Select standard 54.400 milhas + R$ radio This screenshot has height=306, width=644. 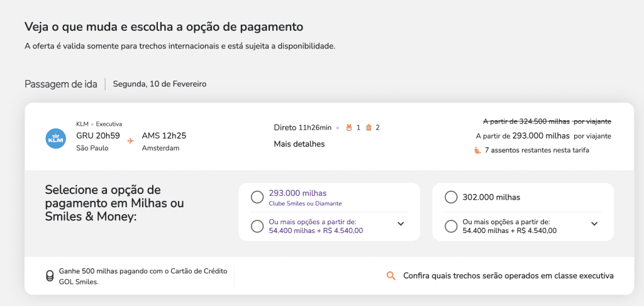(451, 226)
